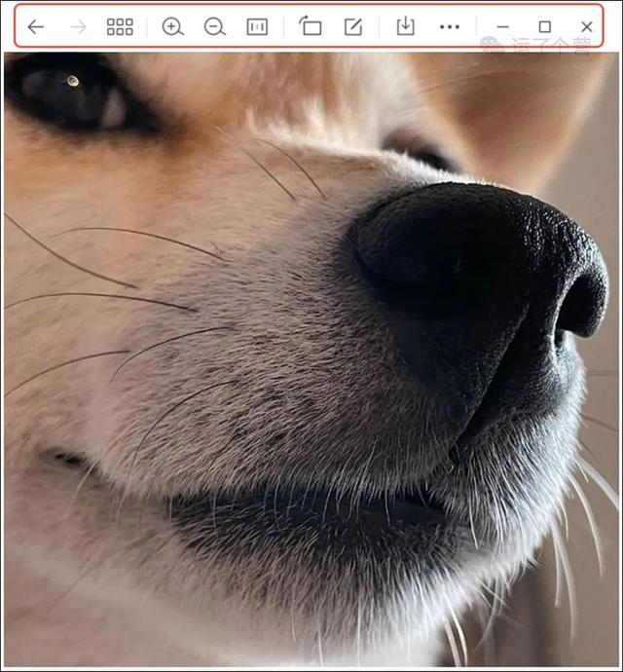Show the image at actual 1:1 size
The height and width of the screenshot is (672, 623).
257,27
